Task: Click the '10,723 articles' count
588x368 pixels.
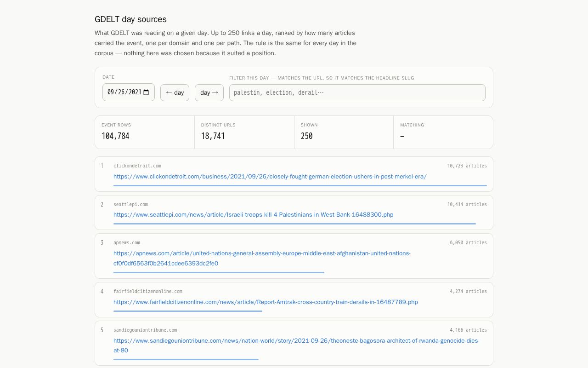Action: pos(467,166)
